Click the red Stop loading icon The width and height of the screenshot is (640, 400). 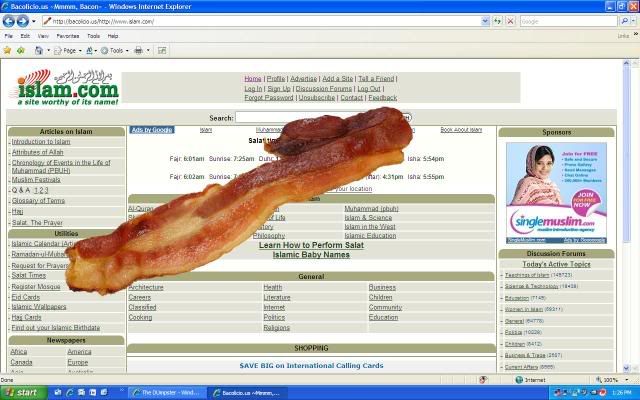click(510, 21)
